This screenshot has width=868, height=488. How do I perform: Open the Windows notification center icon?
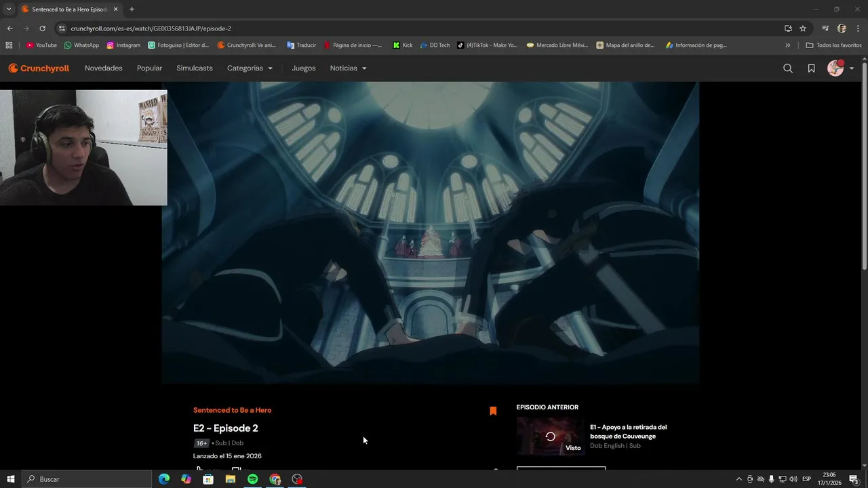tap(854, 479)
